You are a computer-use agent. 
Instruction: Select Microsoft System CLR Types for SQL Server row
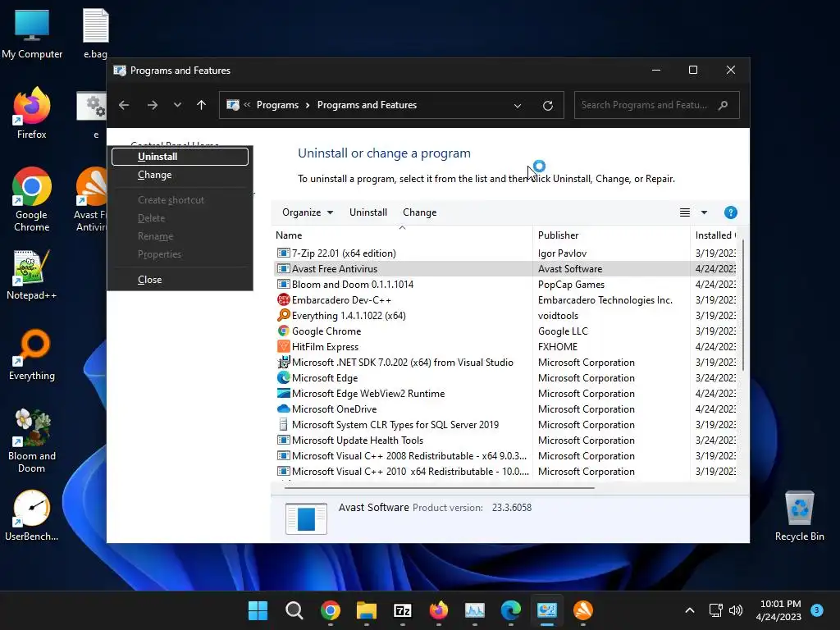pos(504,424)
